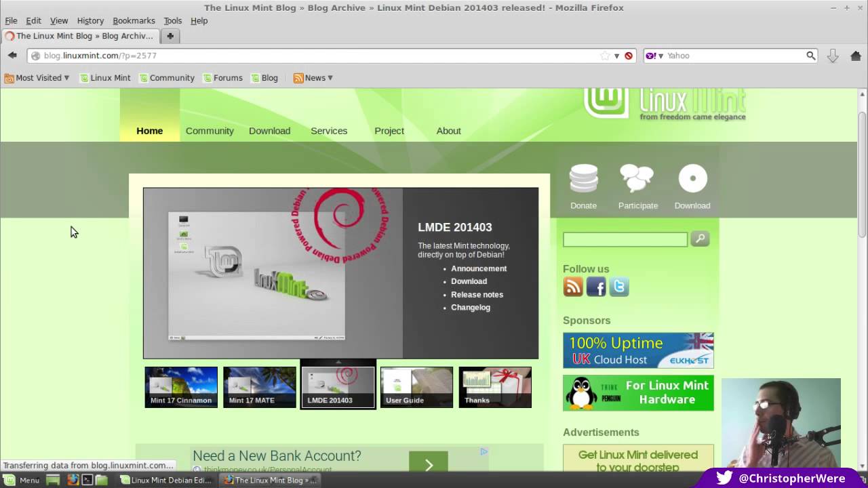Click Community in the site navigation
Image resolution: width=868 pixels, height=488 pixels.
tap(210, 131)
